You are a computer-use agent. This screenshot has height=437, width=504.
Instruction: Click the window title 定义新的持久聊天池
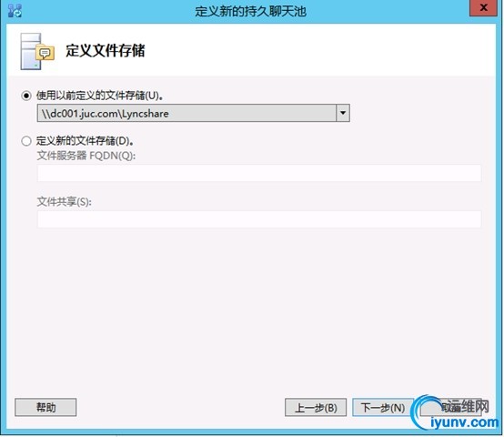click(250, 11)
